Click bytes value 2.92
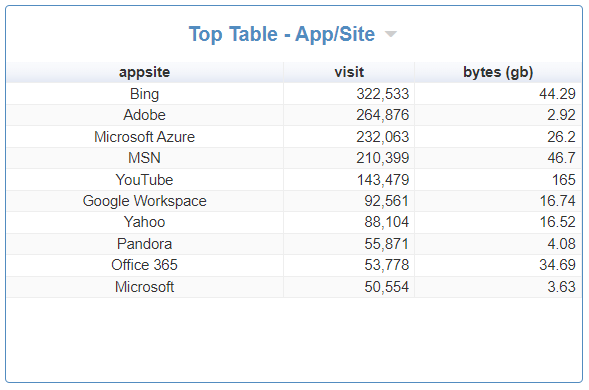Screen dimensions: 589x390 tap(561, 115)
